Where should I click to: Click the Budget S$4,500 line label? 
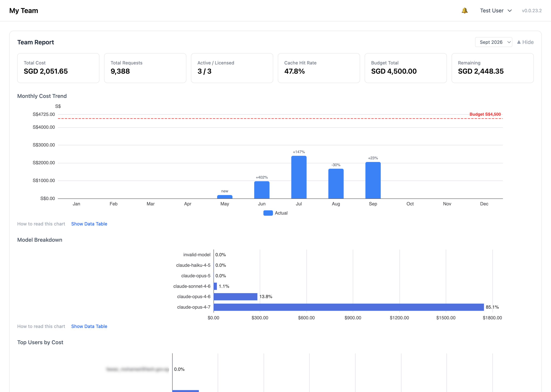pyautogui.click(x=485, y=114)
